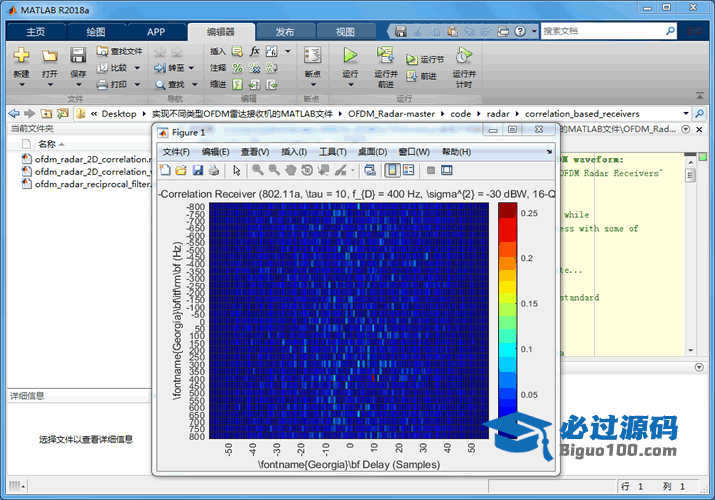This screenshot has height=500, width=715.
Task: Toggle Brush data tool in Figure 1 toolbar
Action: pos(340,170)
